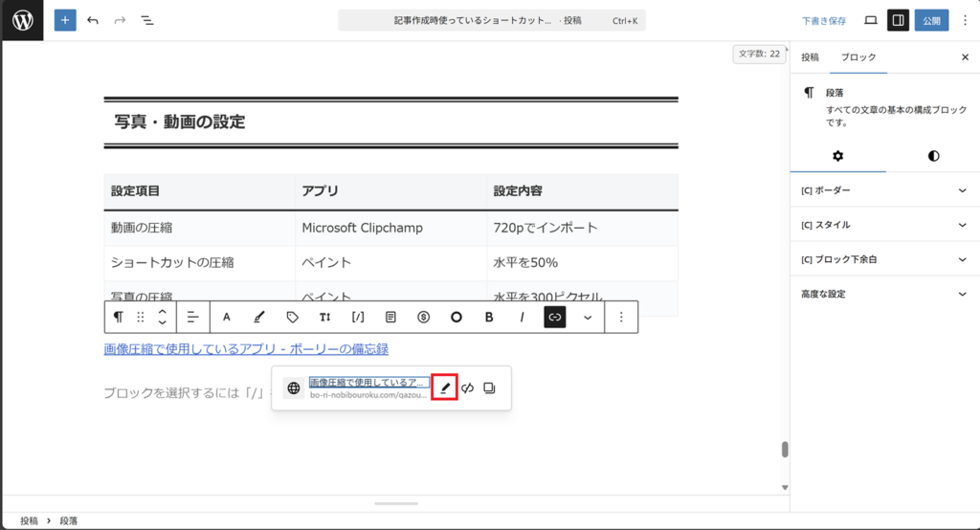Expand the 高度な設定 section

click(x=884, y=294)
